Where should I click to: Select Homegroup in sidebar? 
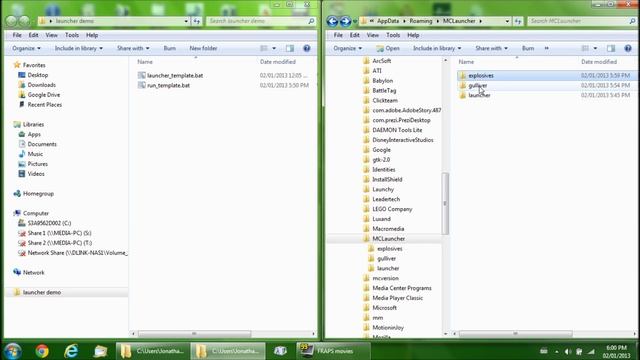[38, 193]
